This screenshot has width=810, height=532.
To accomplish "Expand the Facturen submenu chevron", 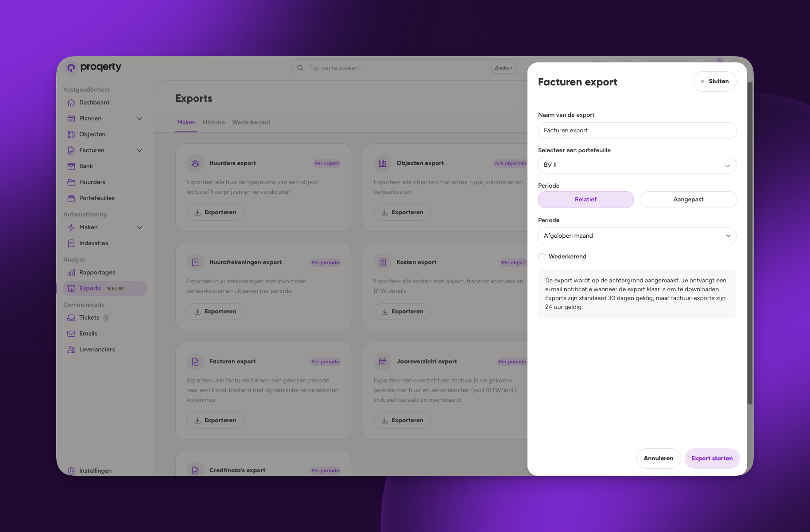I will click(x=140, y=150).
